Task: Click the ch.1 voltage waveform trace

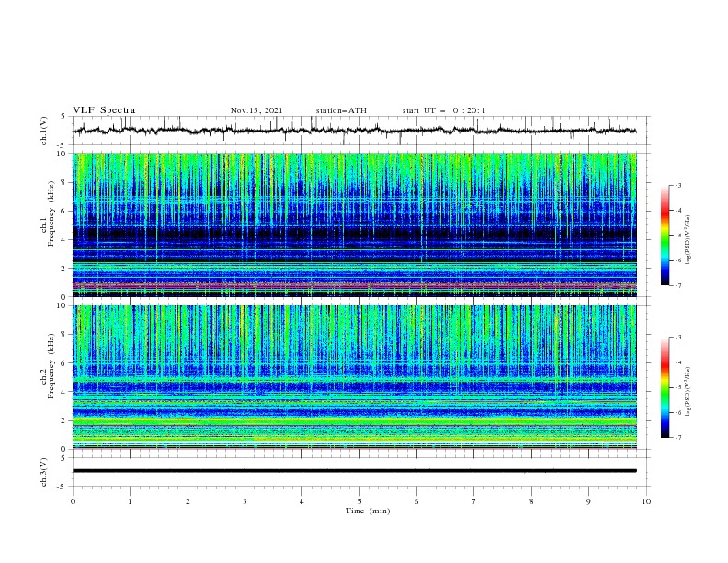Action: (x=355, y=131)
